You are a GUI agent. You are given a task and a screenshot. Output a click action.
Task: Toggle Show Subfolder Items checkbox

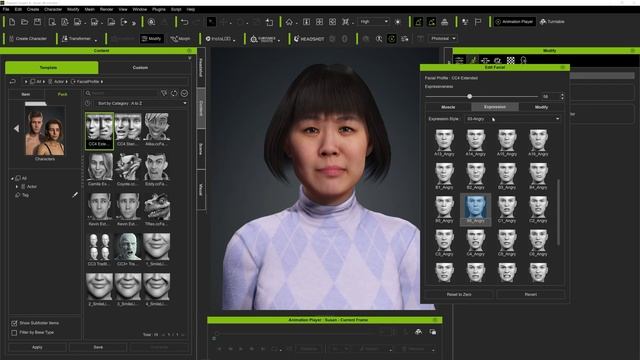tap(14, 323)
